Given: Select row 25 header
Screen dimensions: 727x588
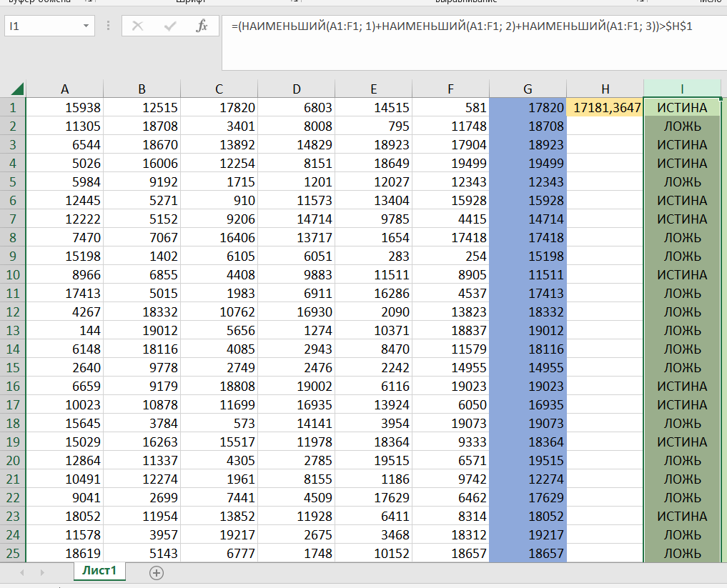Looking at the screenshot, I should coord(13,554).
